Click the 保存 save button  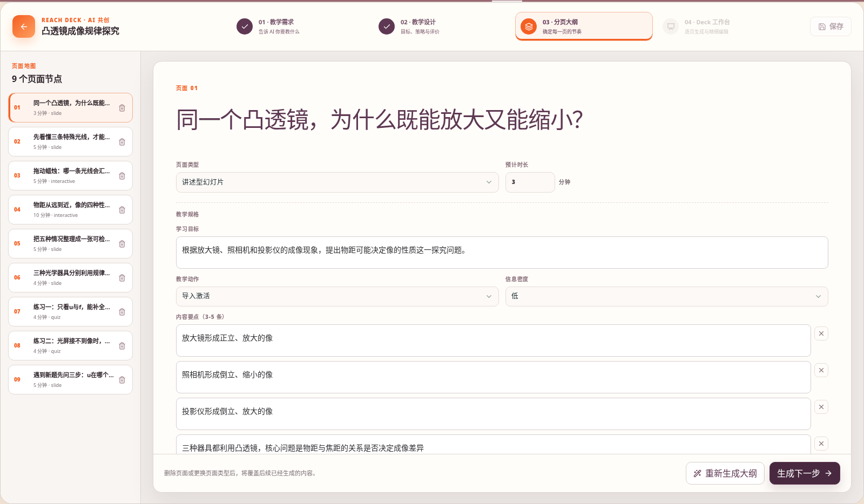[x=831, y=26]
